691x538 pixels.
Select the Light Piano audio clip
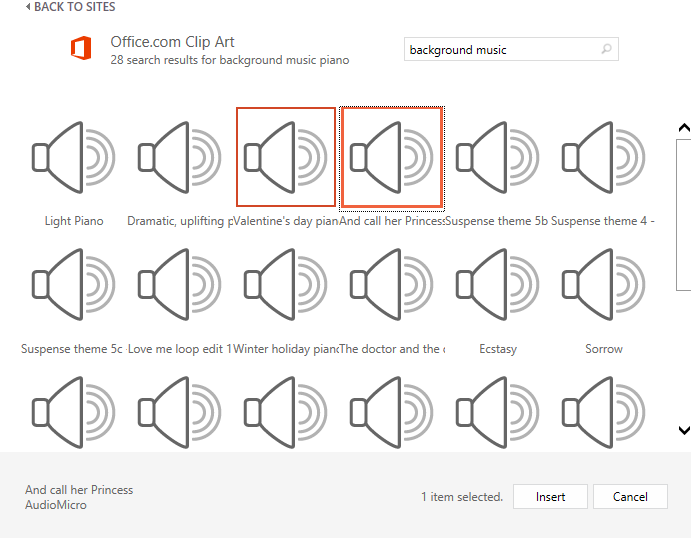(x=73, y=157)
